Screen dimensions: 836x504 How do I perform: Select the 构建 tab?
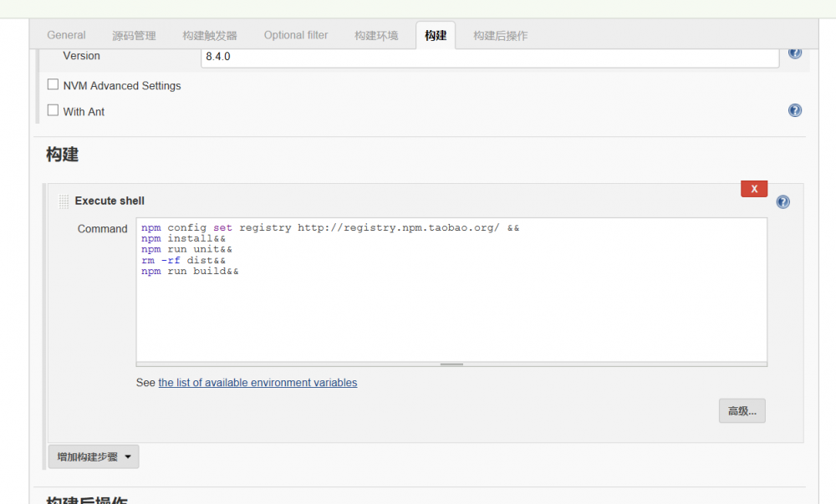[436, 35]
